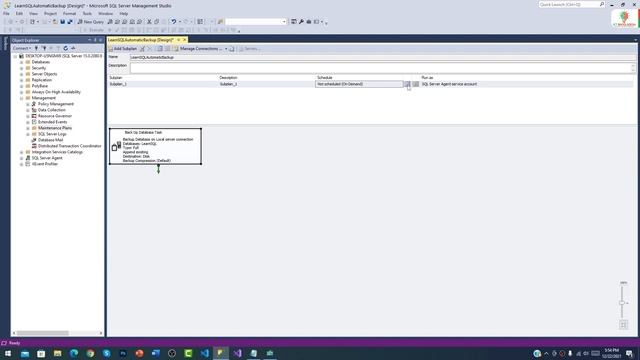Open the View menu

pos(33,13)
